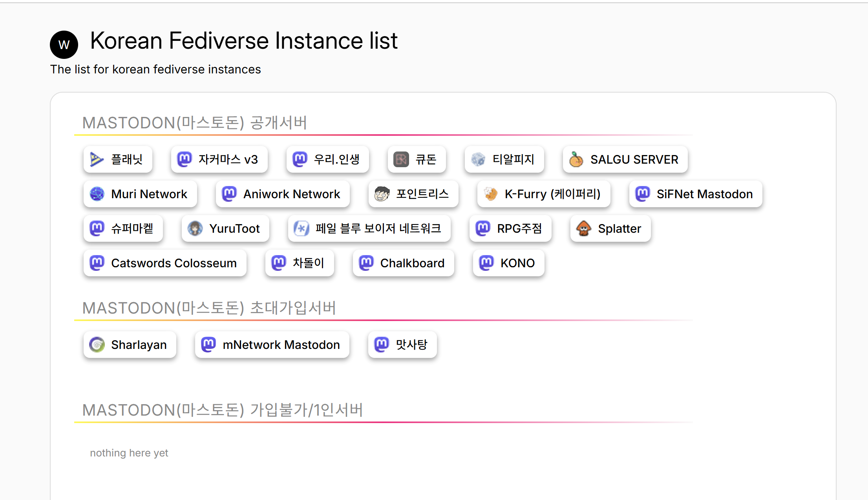Click the 포인트리스 cartoon face icon
Screen dimensions: 868x500
point(382,194)
